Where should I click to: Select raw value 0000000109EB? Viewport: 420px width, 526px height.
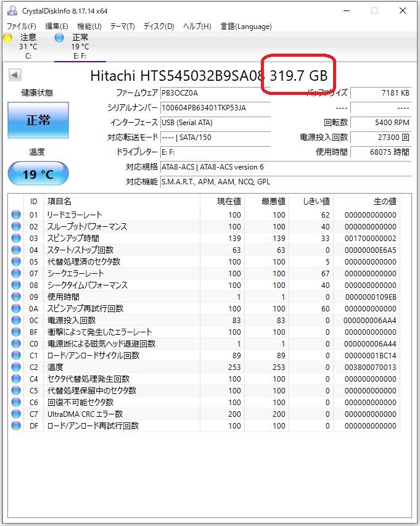[371, 297]
